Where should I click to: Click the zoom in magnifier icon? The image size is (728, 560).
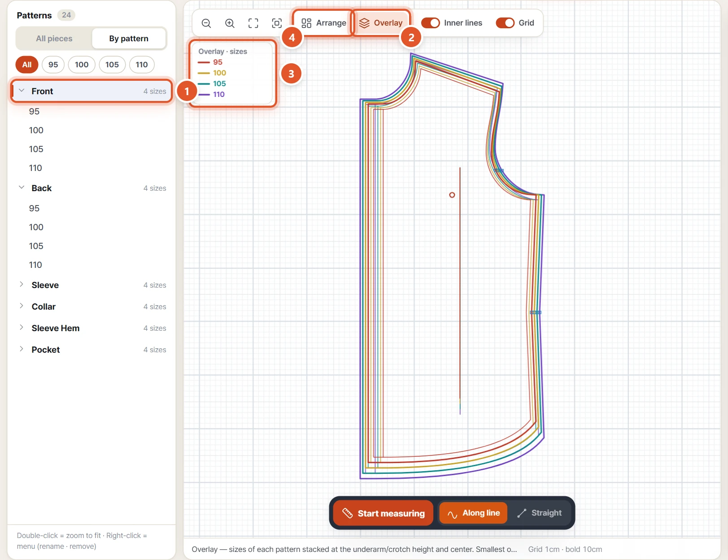coord(230,23)
